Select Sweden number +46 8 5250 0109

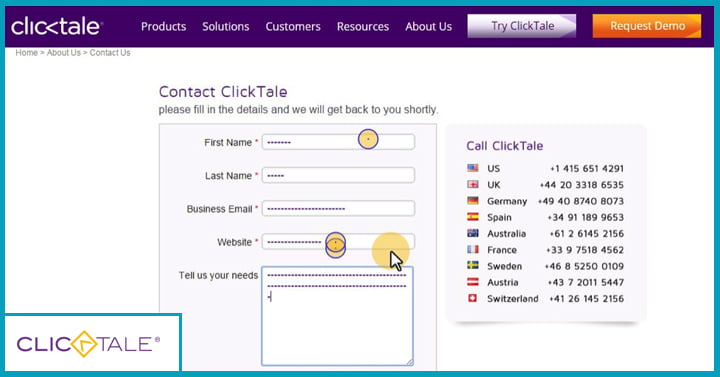pyautogui.click(x=584, y=266)
